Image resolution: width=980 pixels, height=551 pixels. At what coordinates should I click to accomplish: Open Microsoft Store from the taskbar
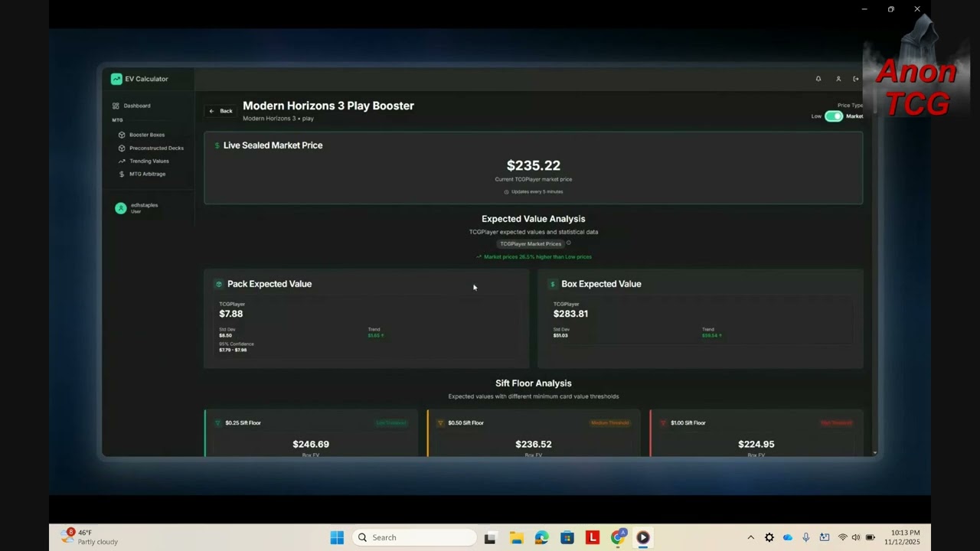tap(567, 537)
